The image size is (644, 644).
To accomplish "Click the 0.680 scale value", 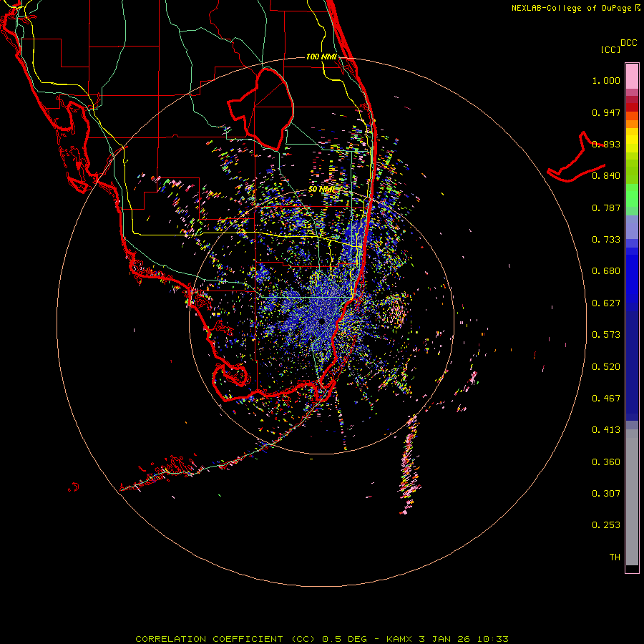I will coord(606,271).
